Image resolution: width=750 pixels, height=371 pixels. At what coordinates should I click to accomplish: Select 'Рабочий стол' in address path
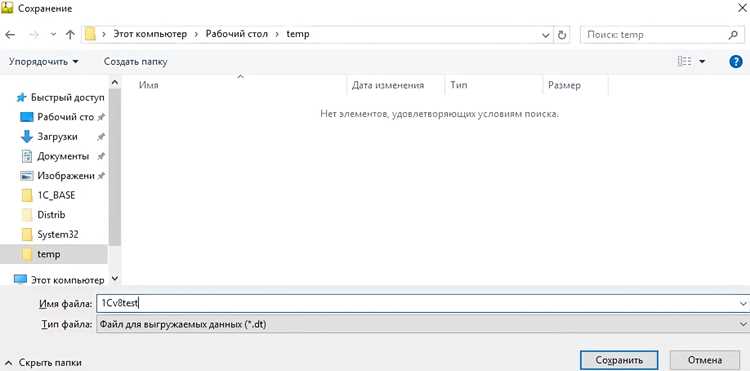coord(236,34)
